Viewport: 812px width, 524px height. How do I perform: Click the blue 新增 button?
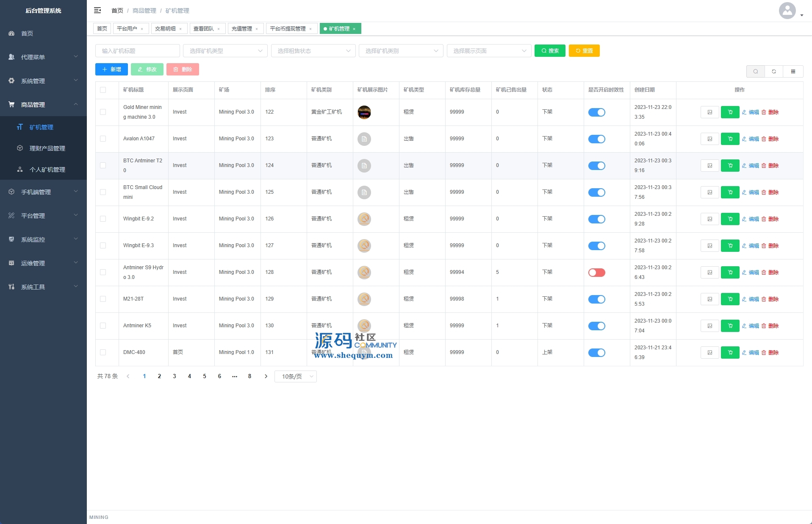coord(111,70)
